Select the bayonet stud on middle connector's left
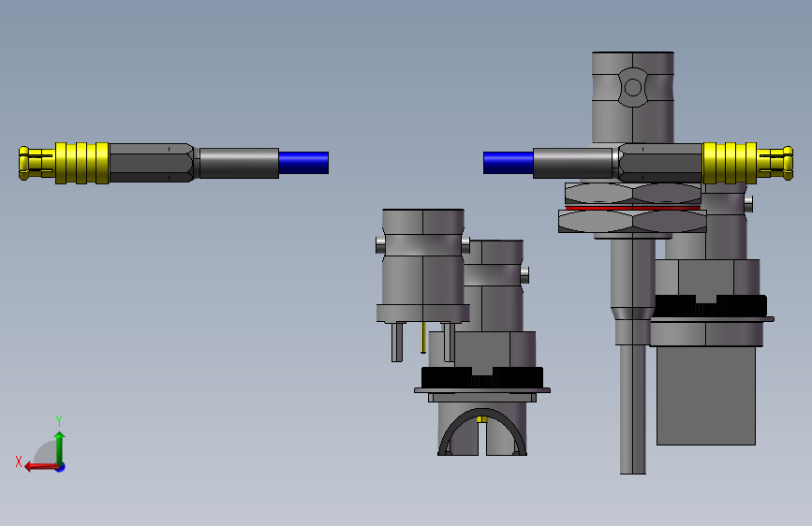Screen dimensions: 812x526 pos(380,245)
